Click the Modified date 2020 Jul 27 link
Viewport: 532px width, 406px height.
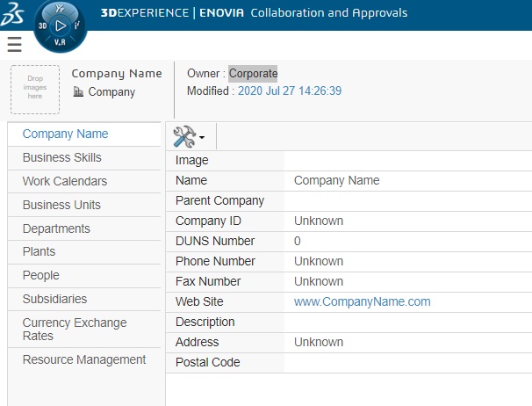tap(290, 91)
